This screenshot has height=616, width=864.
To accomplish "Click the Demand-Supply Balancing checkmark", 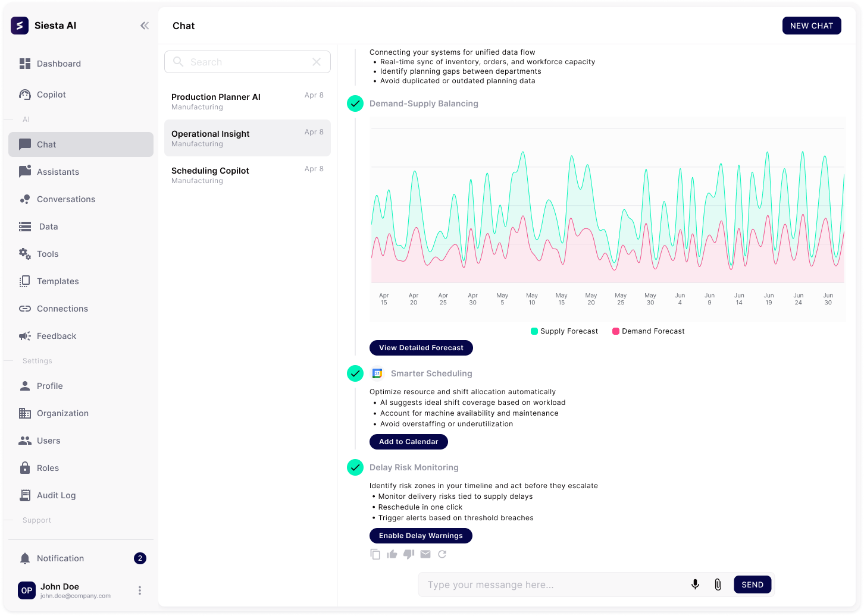I will pos(355,103).
